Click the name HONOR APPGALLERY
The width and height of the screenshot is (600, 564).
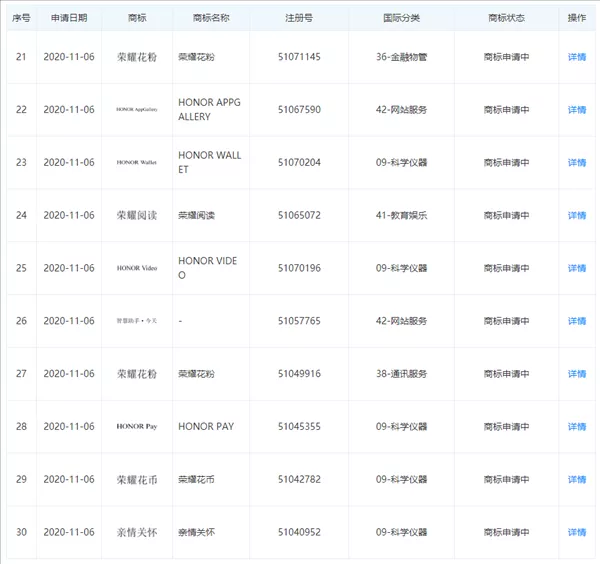[209, 109]
